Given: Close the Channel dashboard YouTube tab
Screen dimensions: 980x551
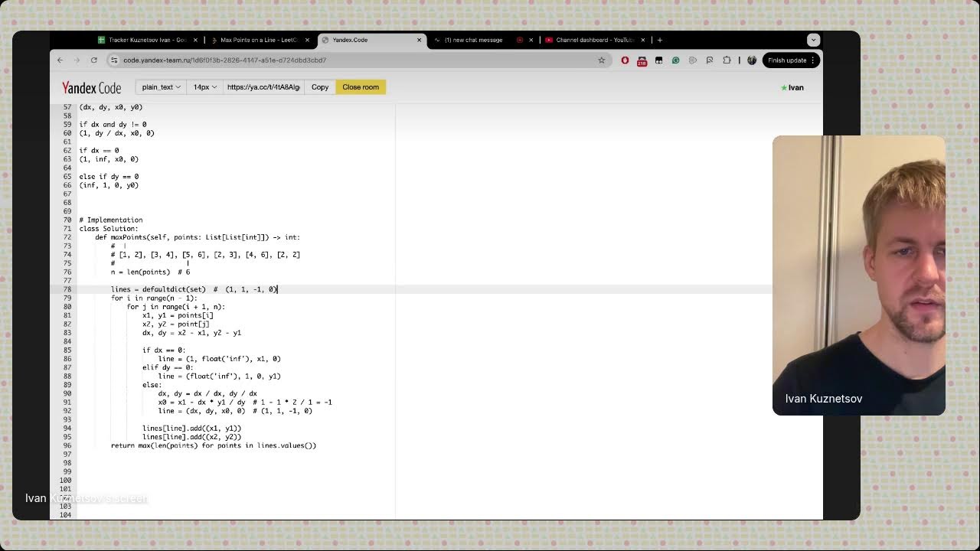Looking at the screenshot, I should [642, 40].
